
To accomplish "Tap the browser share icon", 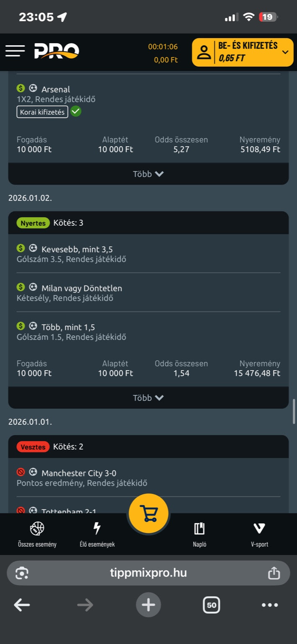I will pyautogui.click(x=274, y=573).
